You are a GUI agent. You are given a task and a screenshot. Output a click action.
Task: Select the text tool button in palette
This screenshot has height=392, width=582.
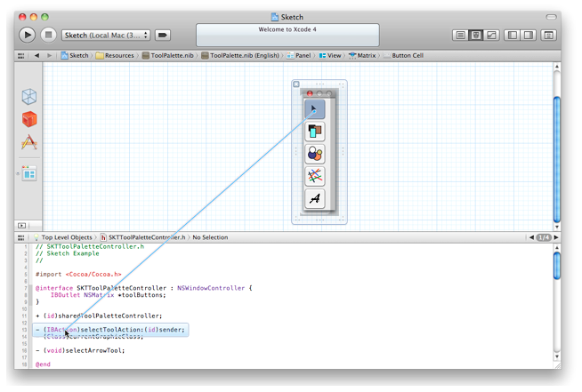point(315,199)
